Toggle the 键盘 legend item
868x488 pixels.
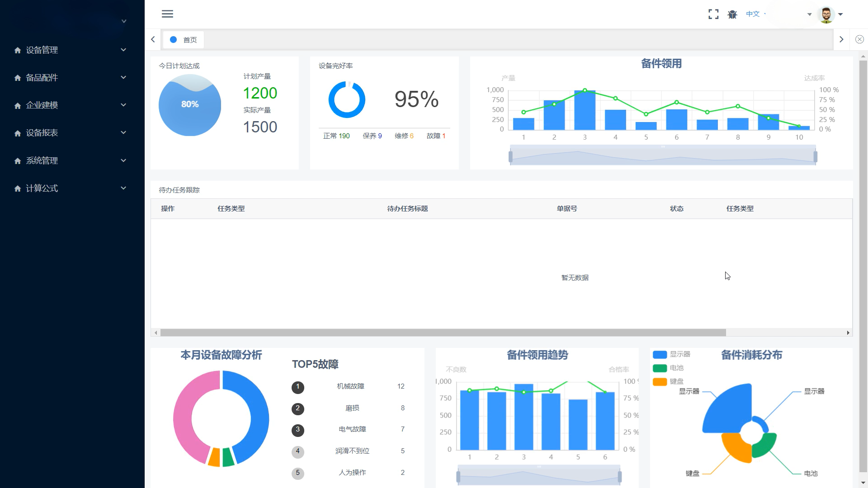668,381
